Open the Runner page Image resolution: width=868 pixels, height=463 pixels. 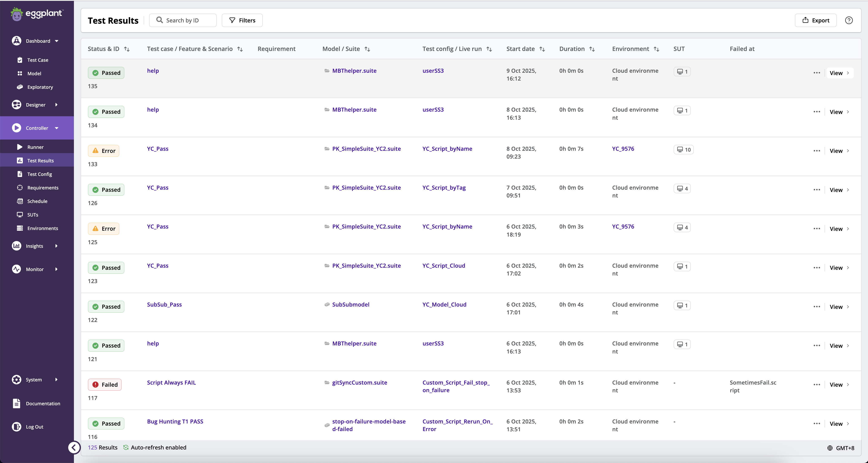pos(36,147)
